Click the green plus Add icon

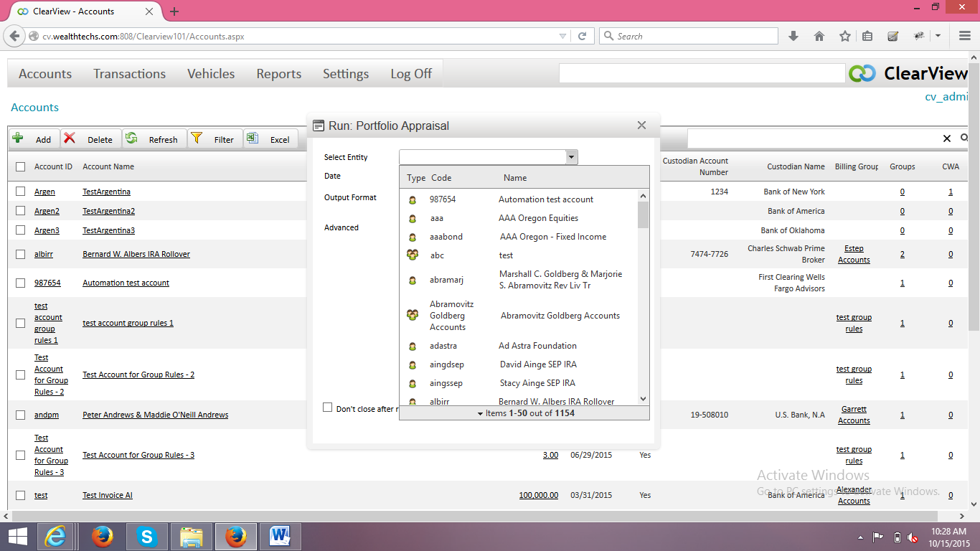18,138
